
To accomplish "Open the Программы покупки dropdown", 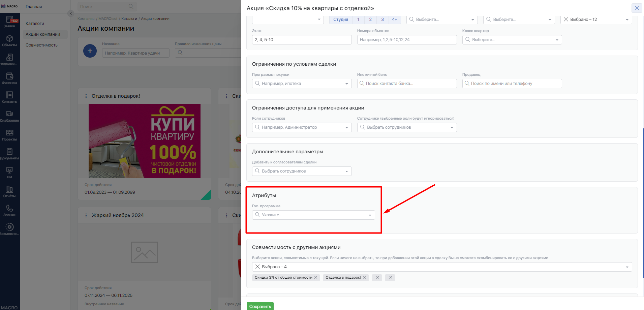I will point(302,84).
